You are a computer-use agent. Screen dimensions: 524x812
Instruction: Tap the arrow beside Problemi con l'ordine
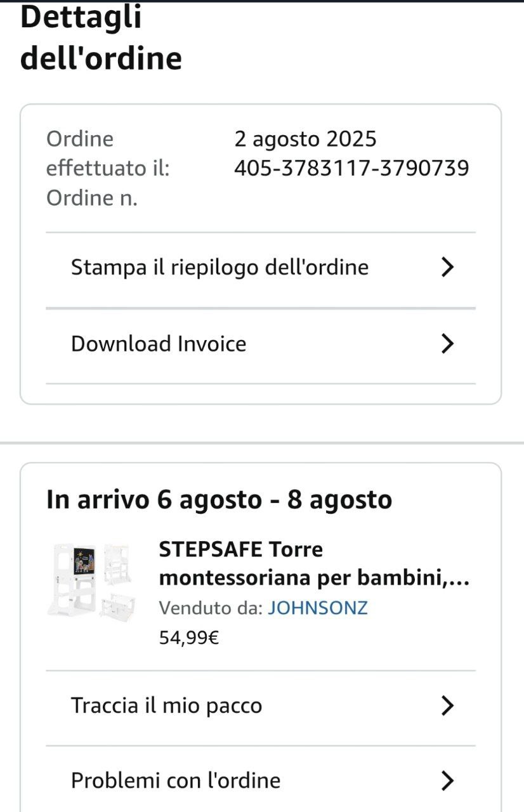(448, 780)
